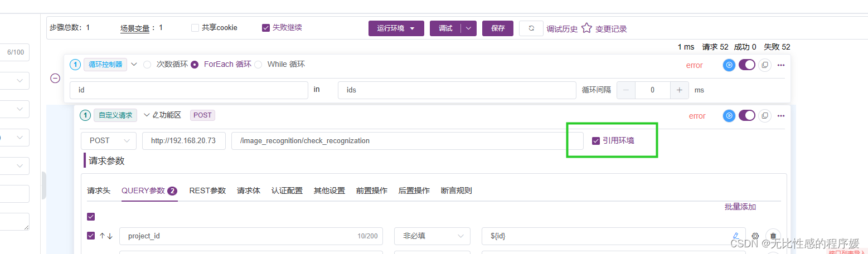The height and width of the screenshot is (254, 868).
Task: Switch to the QUERY参数 tab
Action: point(149,190)
